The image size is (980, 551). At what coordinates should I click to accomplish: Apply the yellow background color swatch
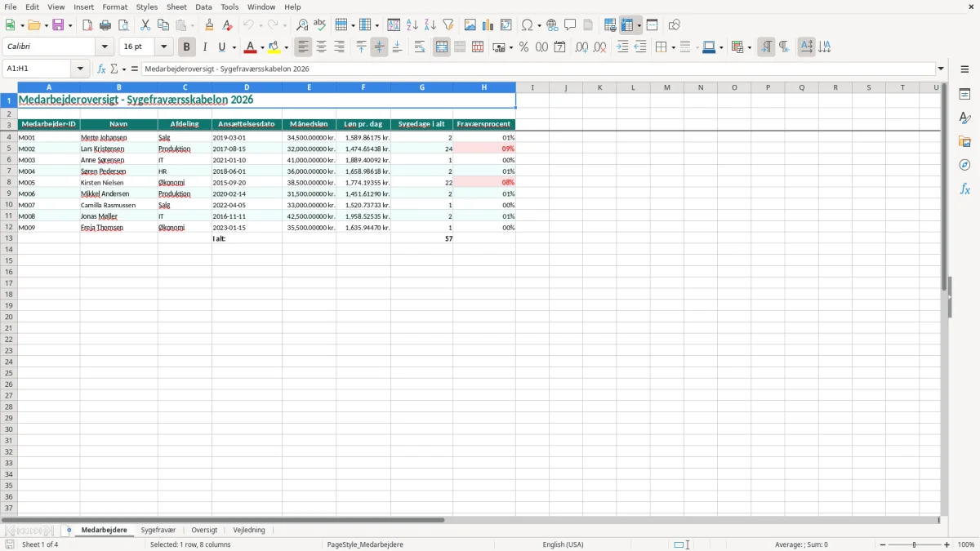point(275,47)
